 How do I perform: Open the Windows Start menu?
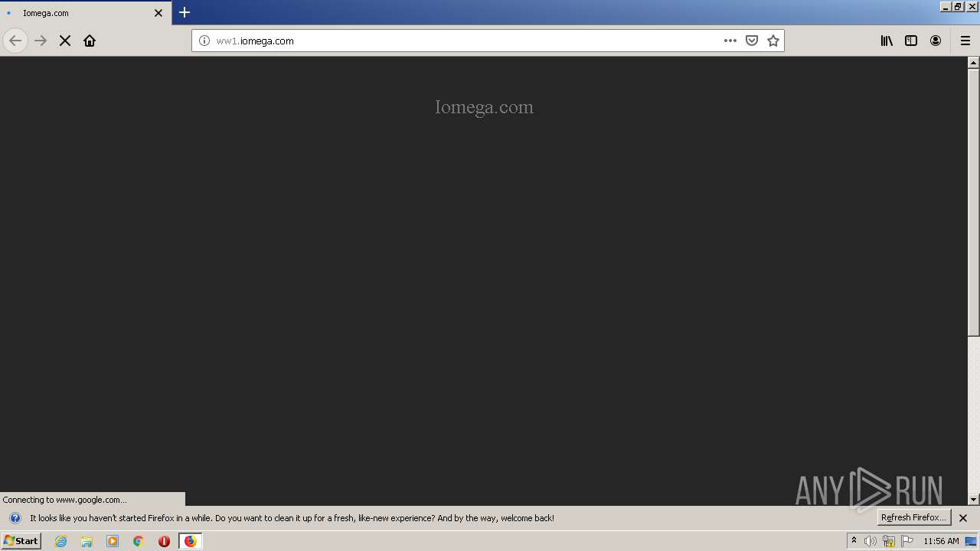point(21,540)
